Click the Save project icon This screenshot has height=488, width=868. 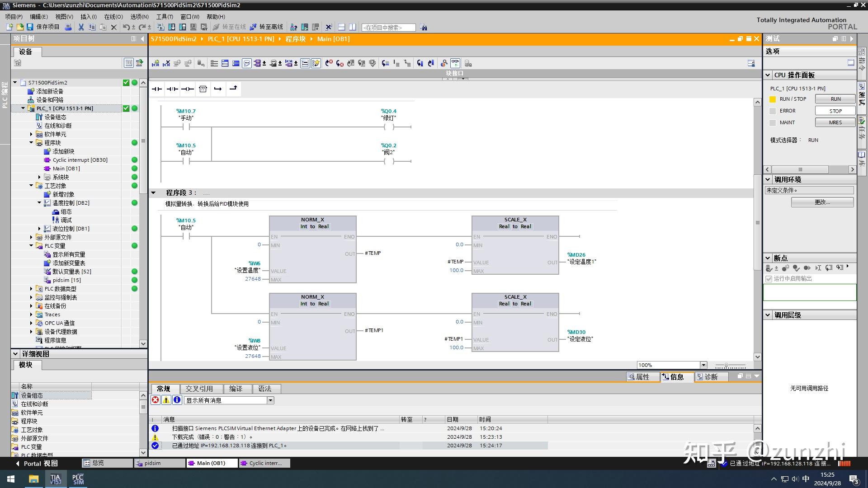(30, 27)
